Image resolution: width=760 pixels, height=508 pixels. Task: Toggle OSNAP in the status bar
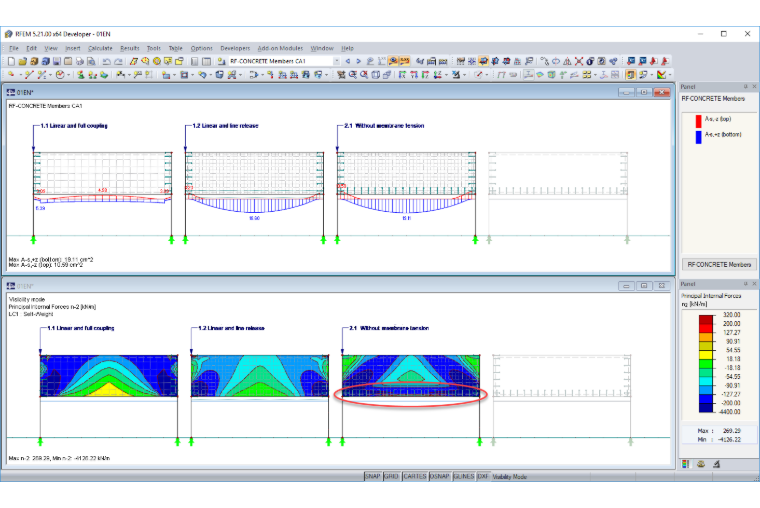[x=439, y=476]
